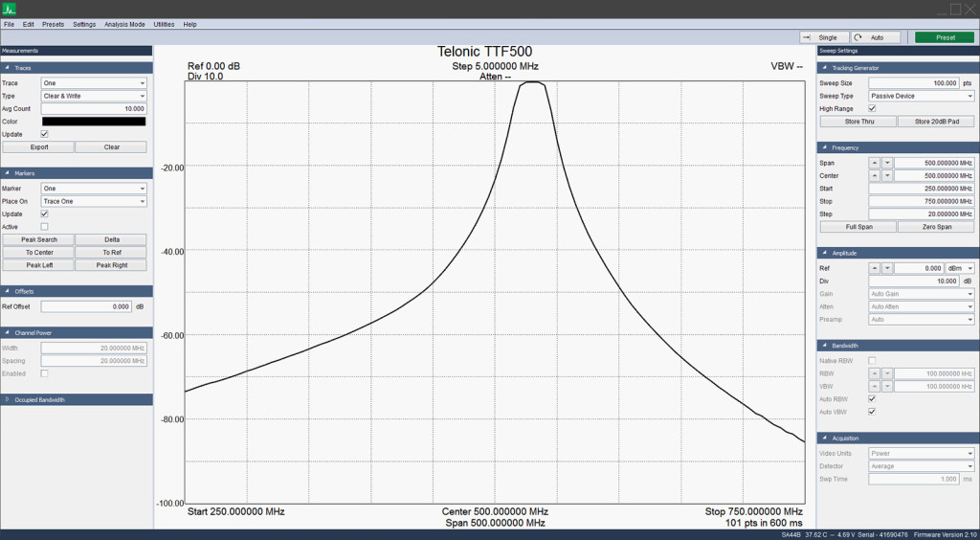
Task: Click the Peak Search button
Action: tap(39, 239)
